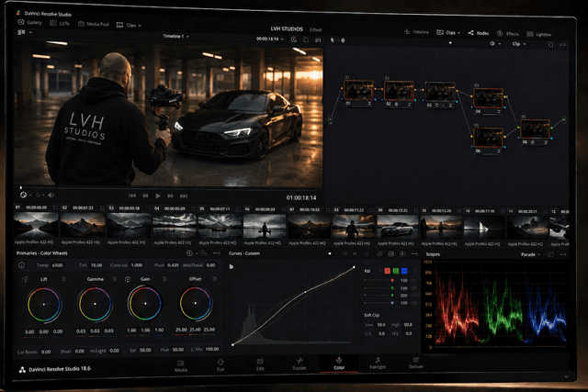Open the Lightbox view
Screen dimensions: 588x392
coord(539,35)
